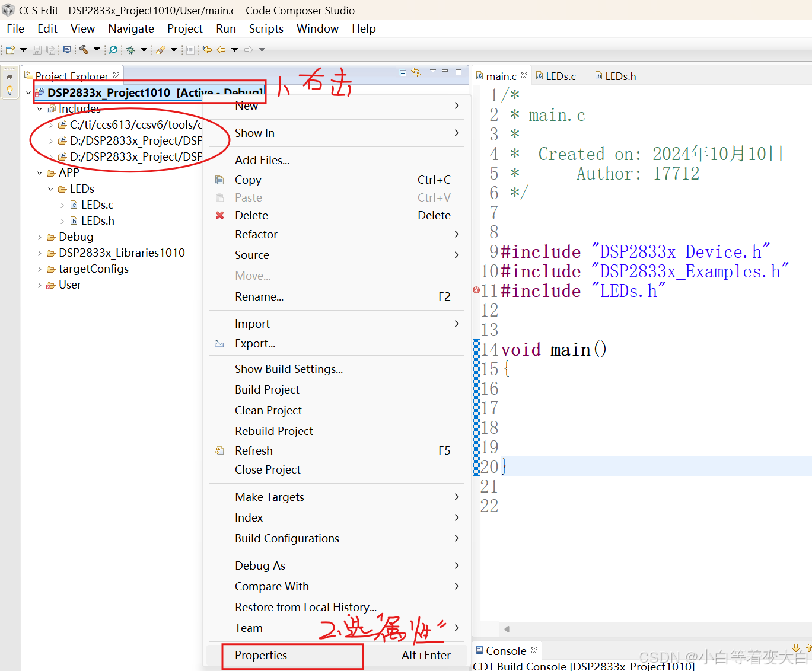Open the Help menu
812x671 pixels.
364,28
